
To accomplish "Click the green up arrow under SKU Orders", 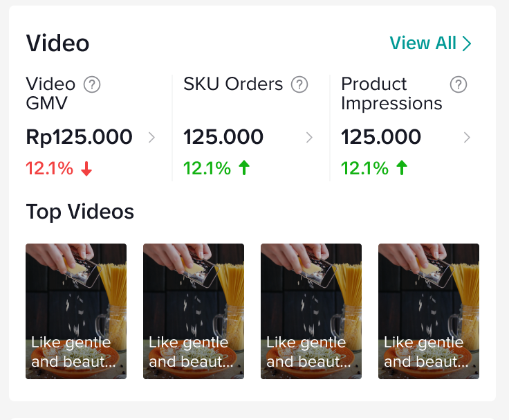I will pyautogui.click(x=243, y=168).
